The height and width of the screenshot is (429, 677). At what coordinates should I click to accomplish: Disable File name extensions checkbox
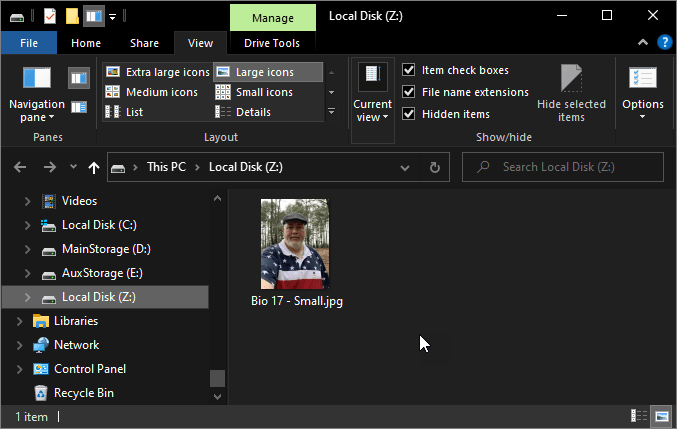click(x=409, y=92)
